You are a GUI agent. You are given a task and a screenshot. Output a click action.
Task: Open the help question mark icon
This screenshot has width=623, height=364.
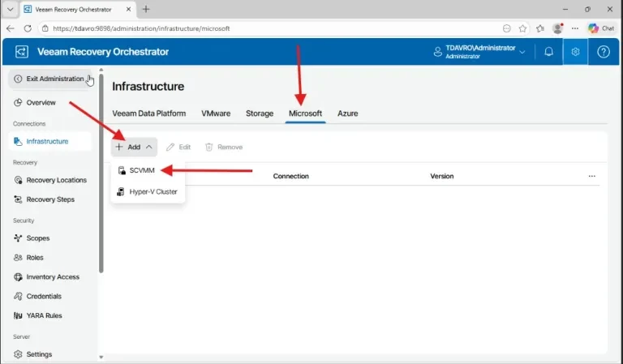[x=604, y=52]
